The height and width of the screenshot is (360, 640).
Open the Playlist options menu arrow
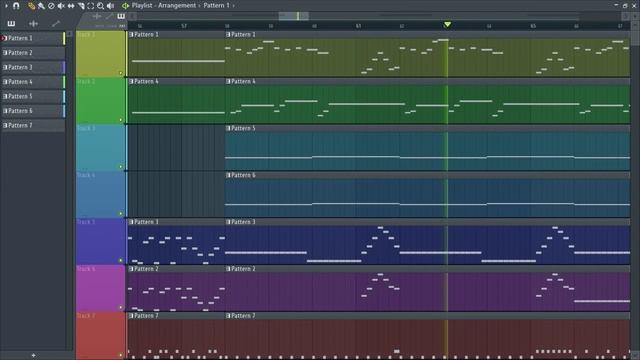[x=6, y=6]
